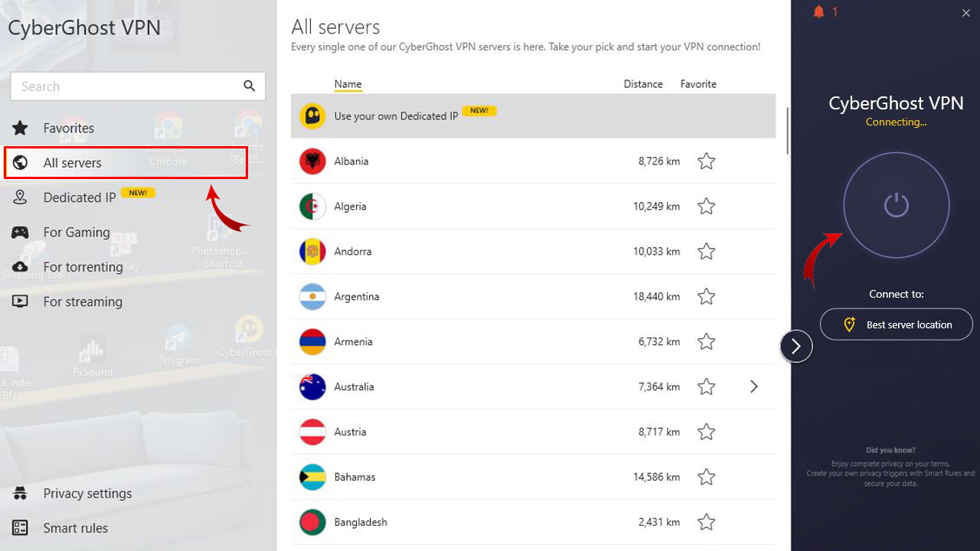Viewport: 980px width, 551px height.
Task: Favorite Albania by clicking its star
Action: tap(706, 161)
